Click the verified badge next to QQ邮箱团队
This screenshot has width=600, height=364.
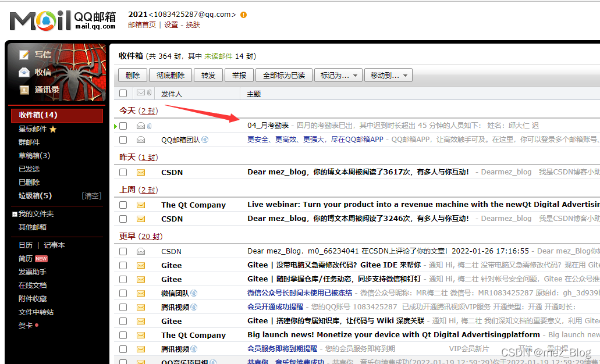click(205, 140)
